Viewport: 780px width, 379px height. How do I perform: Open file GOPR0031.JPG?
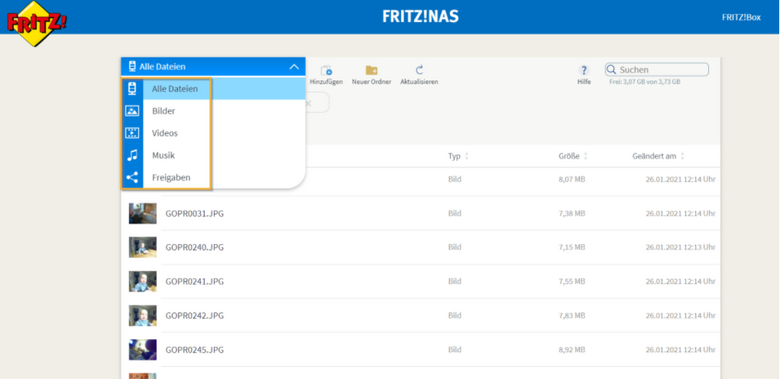click(x=195, y=213)
